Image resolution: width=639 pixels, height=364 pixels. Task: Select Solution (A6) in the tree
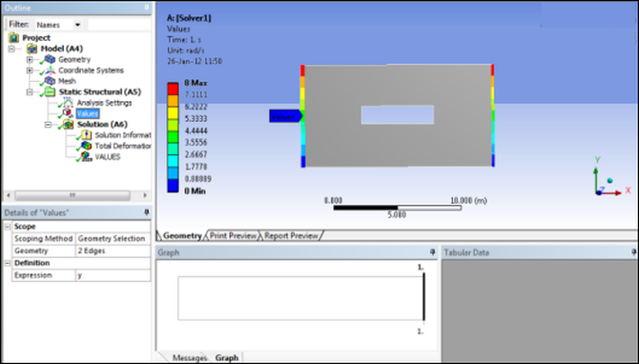(x=102, y=124)
